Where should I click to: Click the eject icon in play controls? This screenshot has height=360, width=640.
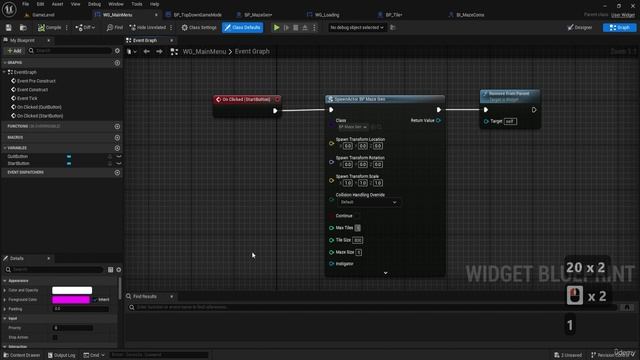(305, 27)
